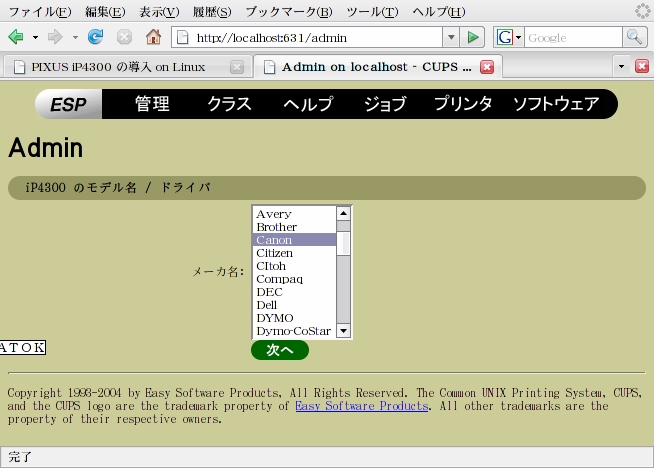Expand the address bar history dropdown

tap(451, 38)
